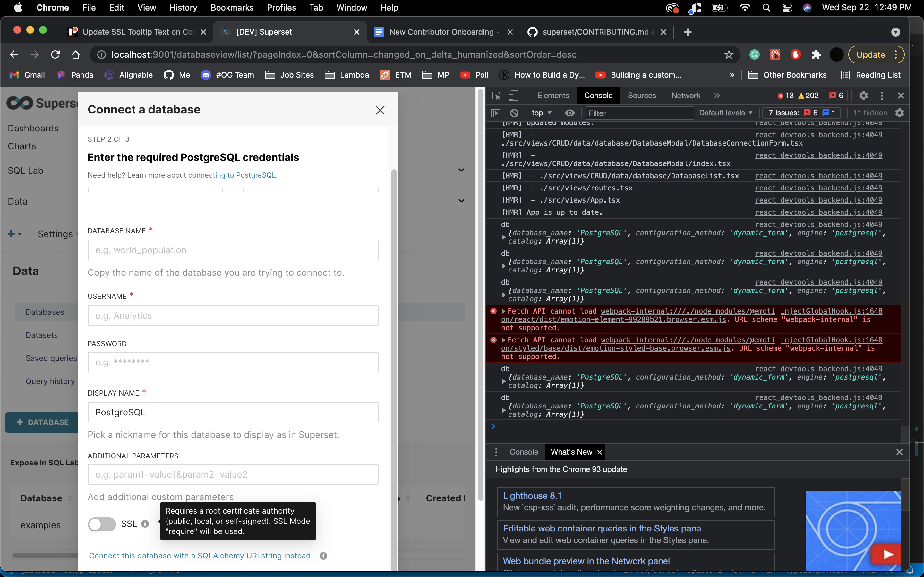Open the Chrome extensions puzzle icon
This screenshot has height=577, width=924.
point(816,54)
